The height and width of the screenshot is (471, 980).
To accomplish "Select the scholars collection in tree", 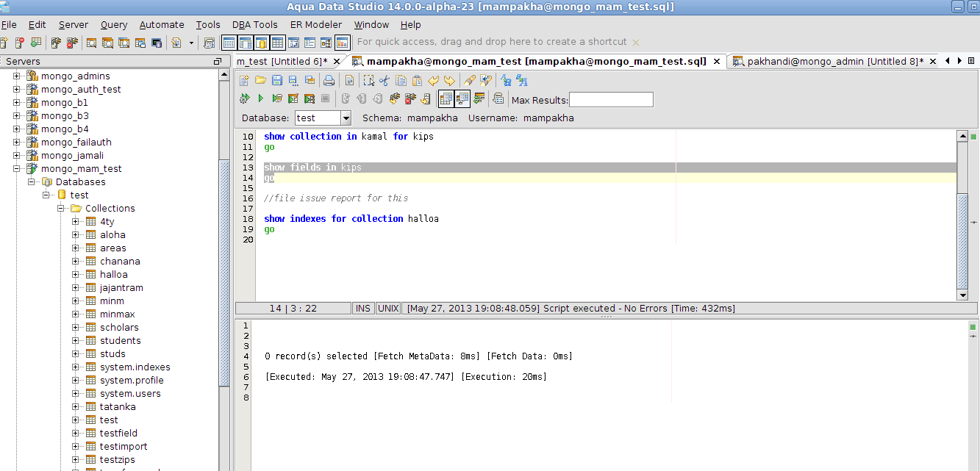I will (119, 328).
